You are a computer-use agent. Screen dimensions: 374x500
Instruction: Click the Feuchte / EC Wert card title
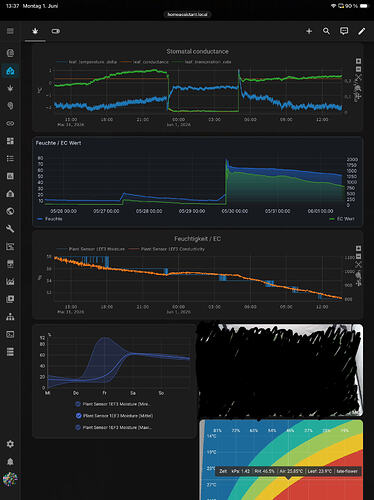[x=58, y=143]
